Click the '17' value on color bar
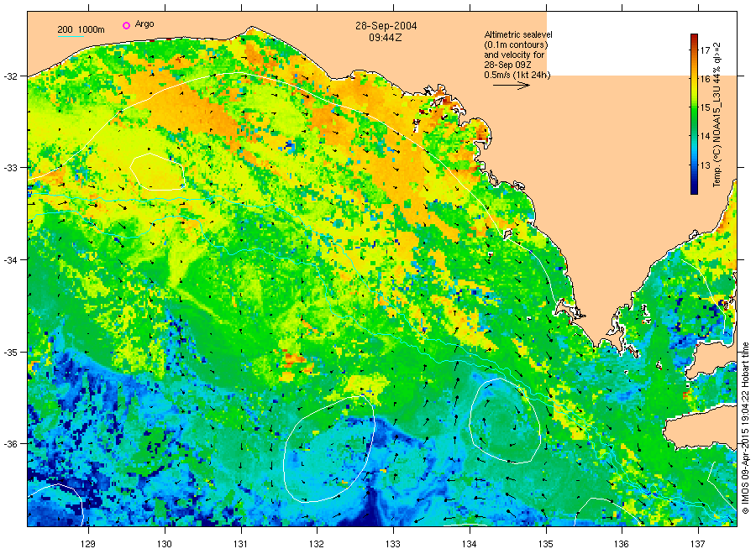This screenshot has width=756, height=554. tap(705, 50)
